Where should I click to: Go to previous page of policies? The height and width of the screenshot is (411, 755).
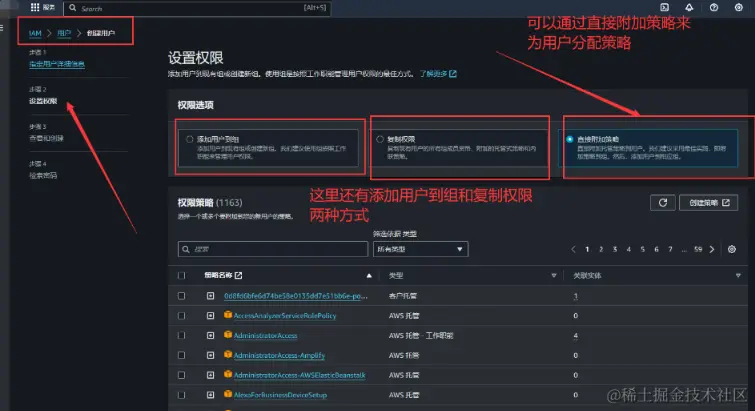pyautogui.click(x=573, y=249)
